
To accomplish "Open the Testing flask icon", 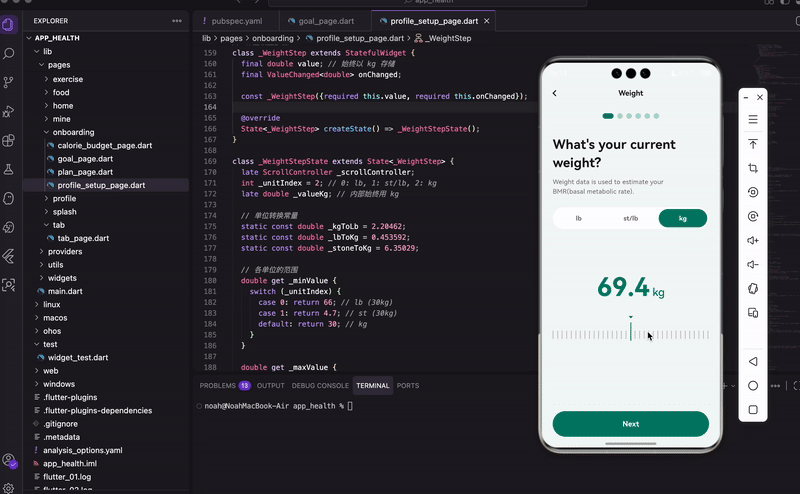I will 9,169.
